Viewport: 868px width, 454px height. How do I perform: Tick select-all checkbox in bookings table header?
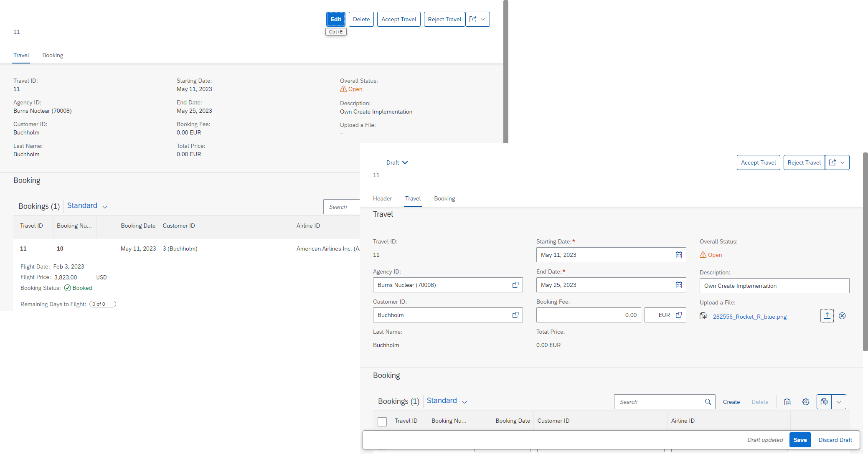[x=382, y=421]
